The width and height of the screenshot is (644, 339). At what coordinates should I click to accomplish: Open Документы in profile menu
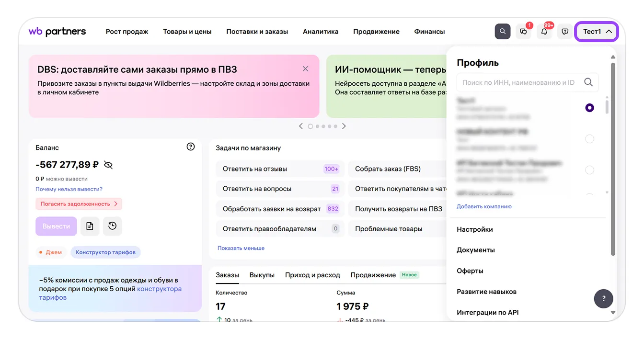point(476,250)
